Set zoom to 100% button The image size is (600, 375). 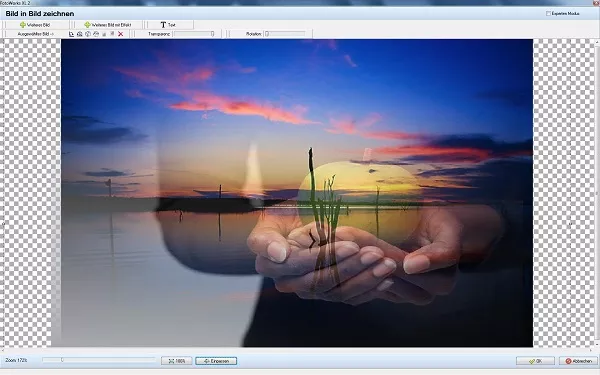pos(176,361)
